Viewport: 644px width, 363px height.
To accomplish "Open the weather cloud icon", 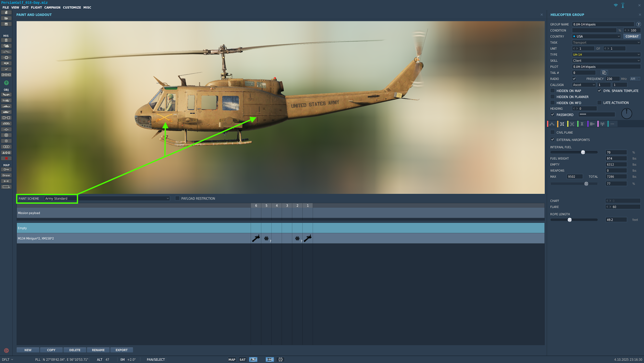I will [x=6, y=46].
